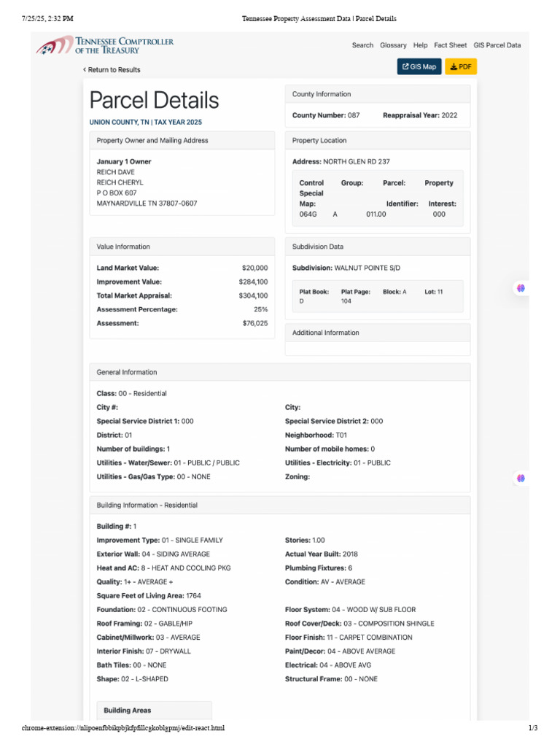Open the Search menu item
560x747 pixels.
pyautogui.click(x=362, y=45)
